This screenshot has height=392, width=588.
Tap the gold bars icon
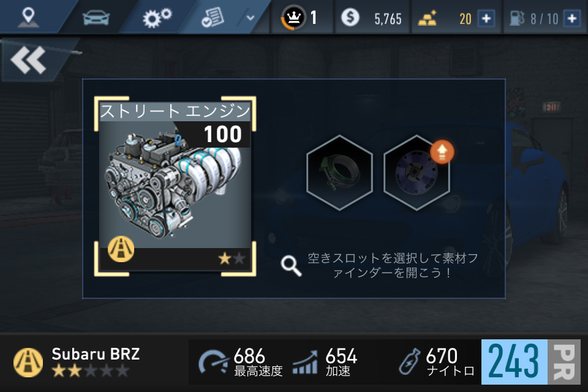pos(428,18)
